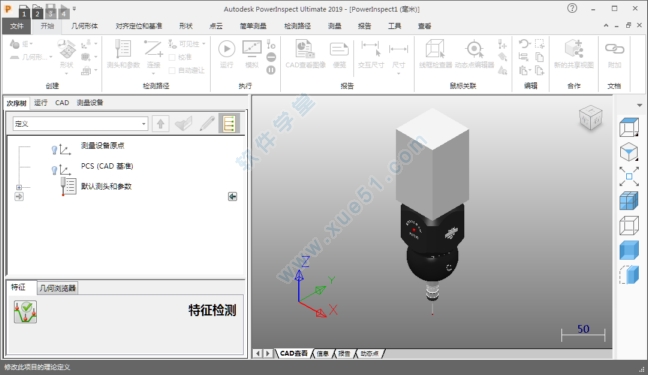
Task: Click the 连接 connect icon
Action: click(153, 49)
